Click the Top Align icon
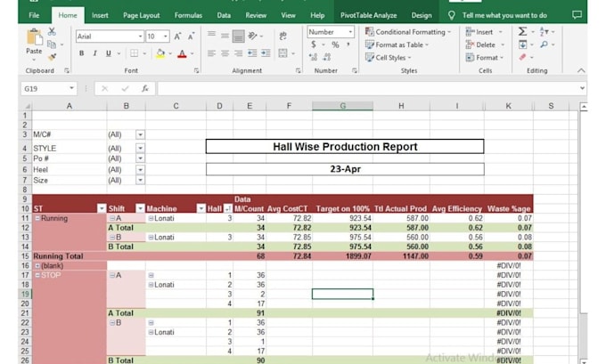The width and height of the screenshot is (606, 364). click(x=211, y=35)
